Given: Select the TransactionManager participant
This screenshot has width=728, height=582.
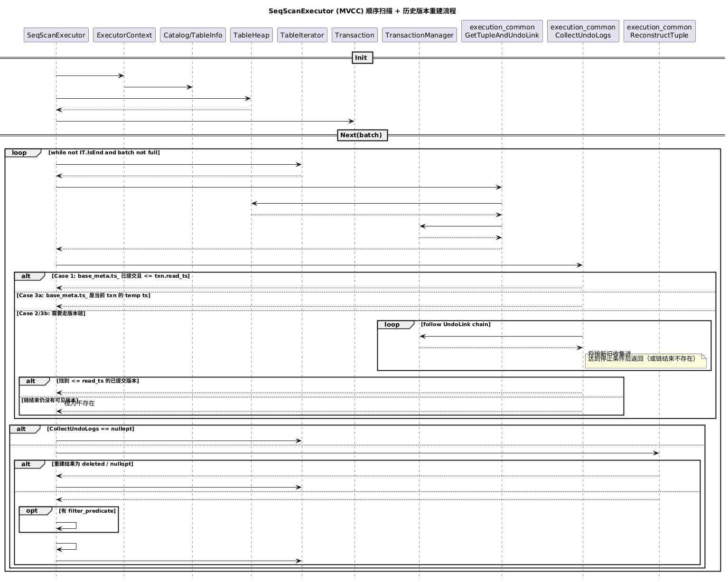Looking at the screenshot, I should point(420,35).
